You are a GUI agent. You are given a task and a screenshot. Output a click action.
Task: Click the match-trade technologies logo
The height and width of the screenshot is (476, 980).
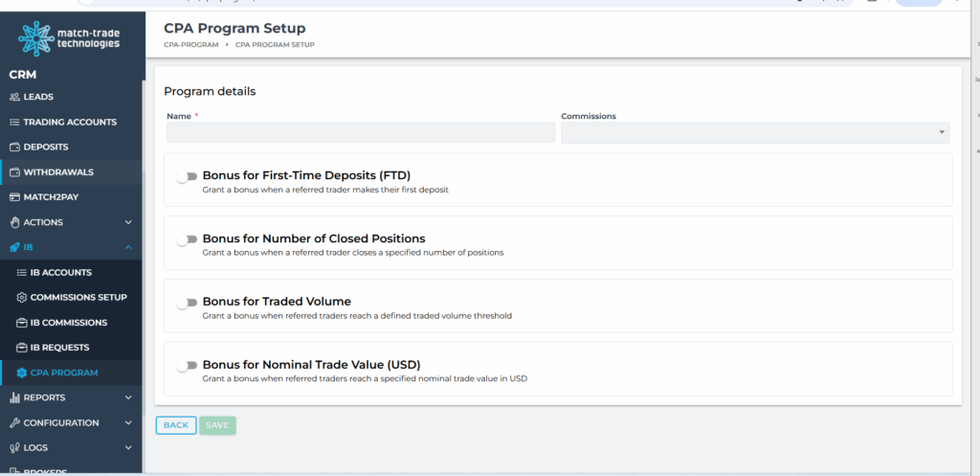(x=70, y=38)
